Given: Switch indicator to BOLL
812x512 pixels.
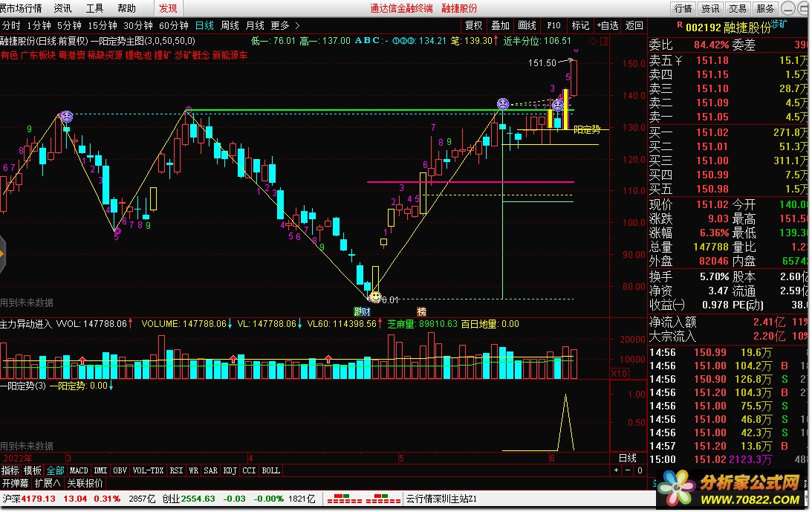Looking at the screenshot, I should point(271,470).
